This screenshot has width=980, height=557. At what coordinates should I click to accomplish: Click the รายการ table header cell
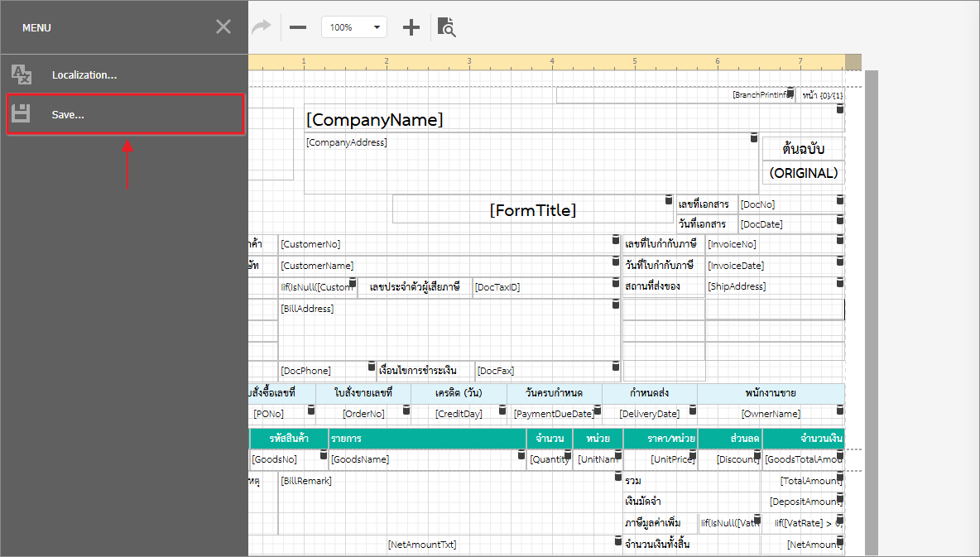426,438
